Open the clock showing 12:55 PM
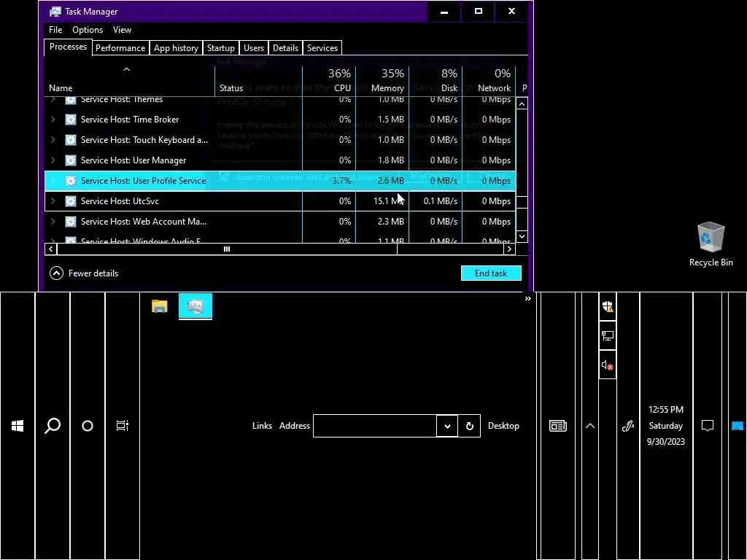This screenshot has width=747, height=560. click(x=666, y=426)
